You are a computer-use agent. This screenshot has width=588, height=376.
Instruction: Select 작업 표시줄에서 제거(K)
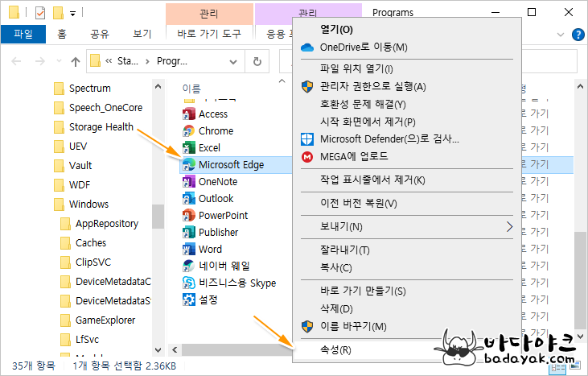pyautogui.click(x=407, y=180)
